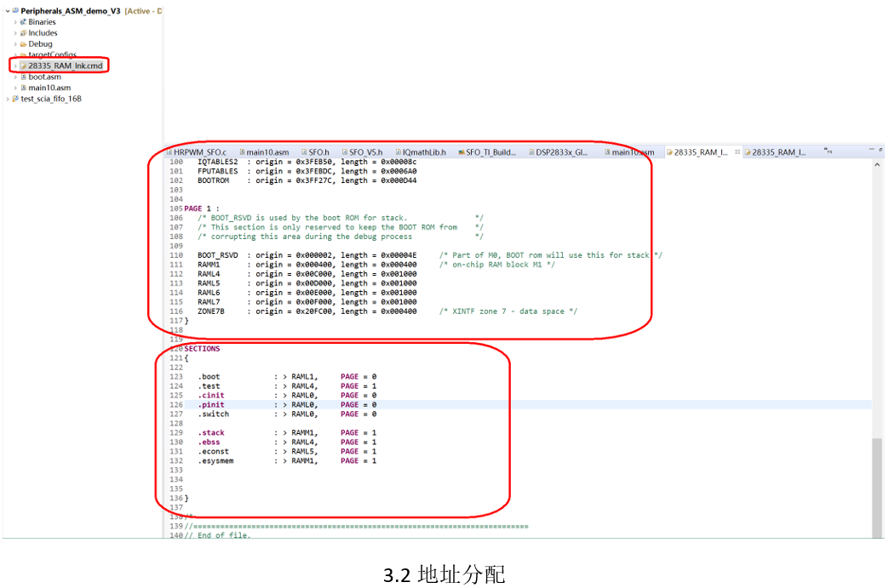Click the SECTIONS keyword in the editor
This screenshot has width=895, height=588.
[202, 349]
